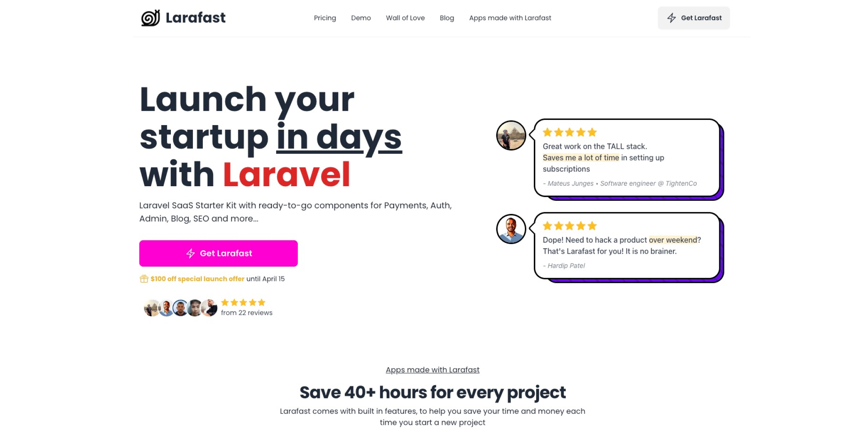868x434 pixels.
Task: Click the Demo navigation tab
Action: coord(360,18)
